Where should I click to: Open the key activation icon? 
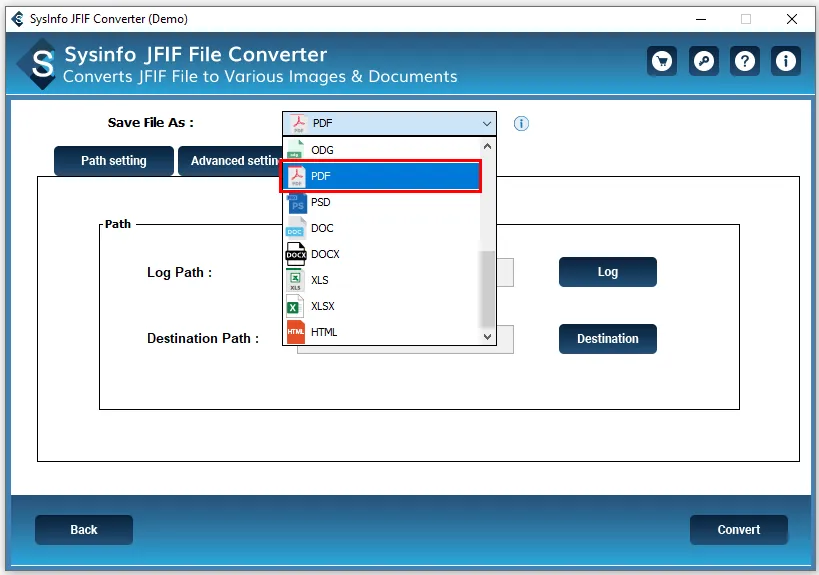coord(704,61)
